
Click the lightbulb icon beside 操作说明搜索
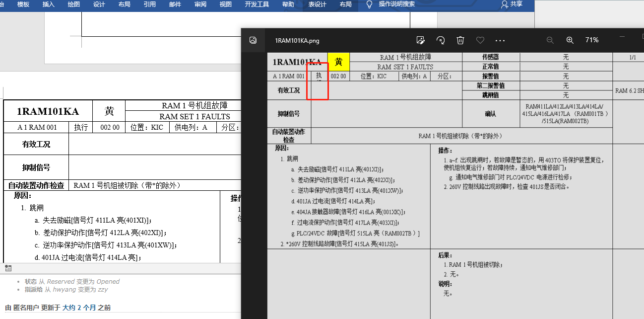[x=369, y=4]
